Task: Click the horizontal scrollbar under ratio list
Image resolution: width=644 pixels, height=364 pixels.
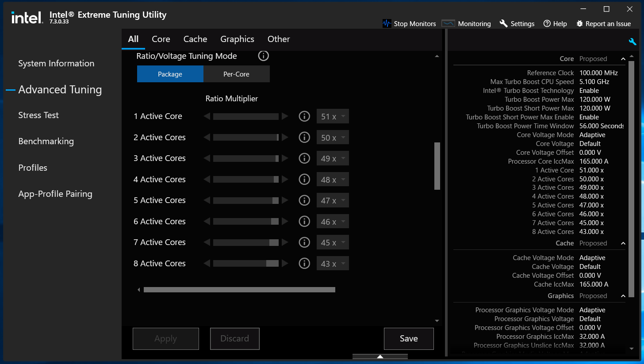Action: tap(239, 290)
